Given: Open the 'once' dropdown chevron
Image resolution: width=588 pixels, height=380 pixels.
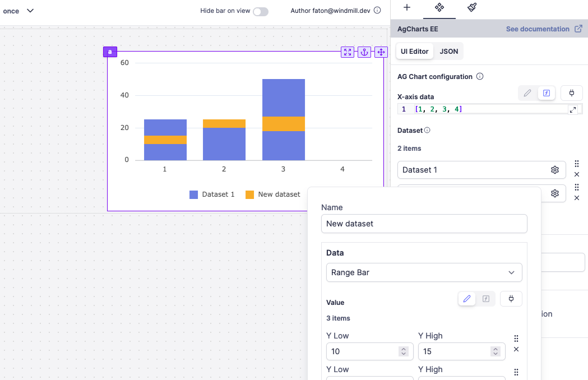Looking at the screenshot, I should click(x=30, y=11).
